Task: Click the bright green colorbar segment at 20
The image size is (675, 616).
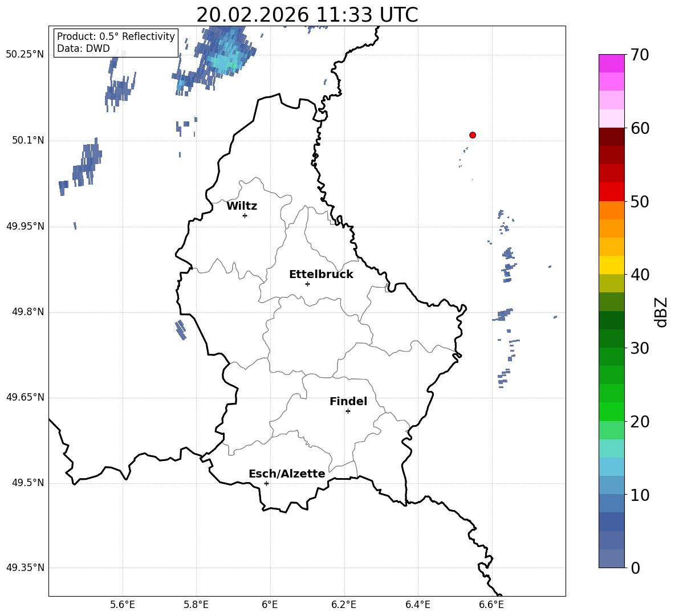Action: (611, 412)
